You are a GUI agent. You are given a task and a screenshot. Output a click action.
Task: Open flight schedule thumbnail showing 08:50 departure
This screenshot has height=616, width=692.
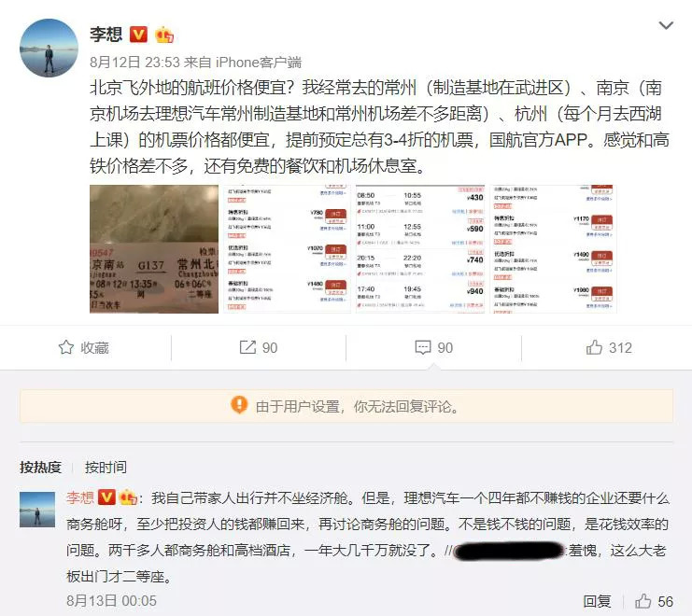coord(420,249)
